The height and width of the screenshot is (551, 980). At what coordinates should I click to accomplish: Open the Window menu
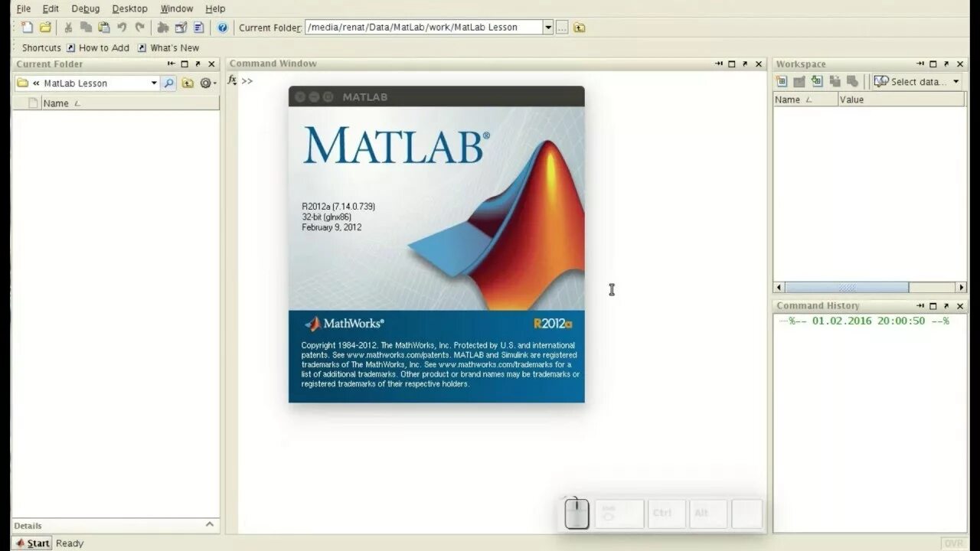click(176, 8)
